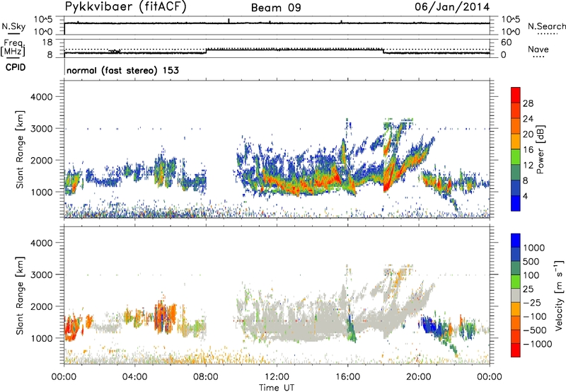Click the '04:00' time axis tick label
The image size is (566, 392).
(x=134, y=377)
